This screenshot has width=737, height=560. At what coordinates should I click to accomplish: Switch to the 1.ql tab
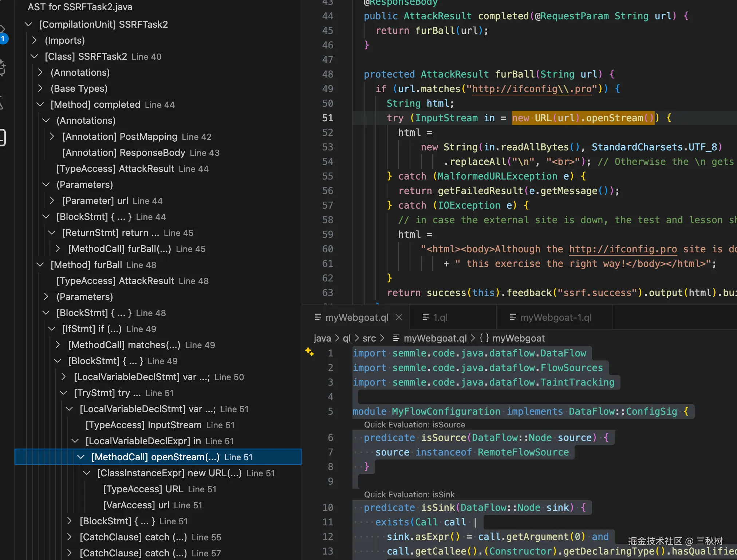[440, 318]
